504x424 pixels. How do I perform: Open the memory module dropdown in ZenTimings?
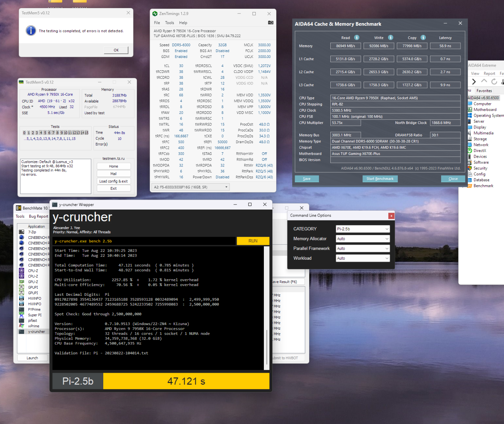click(x=191, y=187)
